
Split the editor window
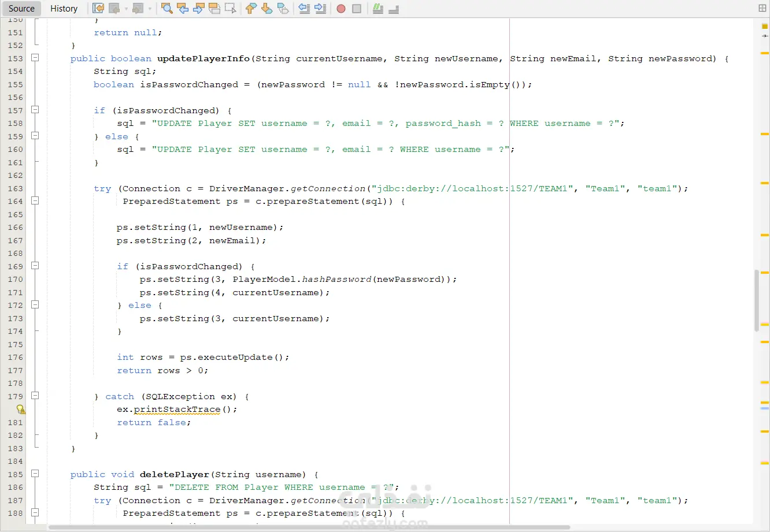point(762,8)
